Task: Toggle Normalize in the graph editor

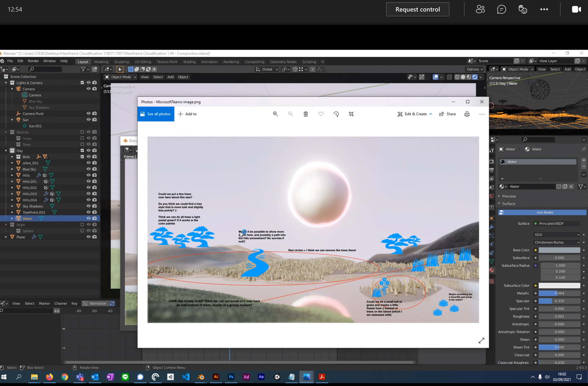Action: (95, 303)
